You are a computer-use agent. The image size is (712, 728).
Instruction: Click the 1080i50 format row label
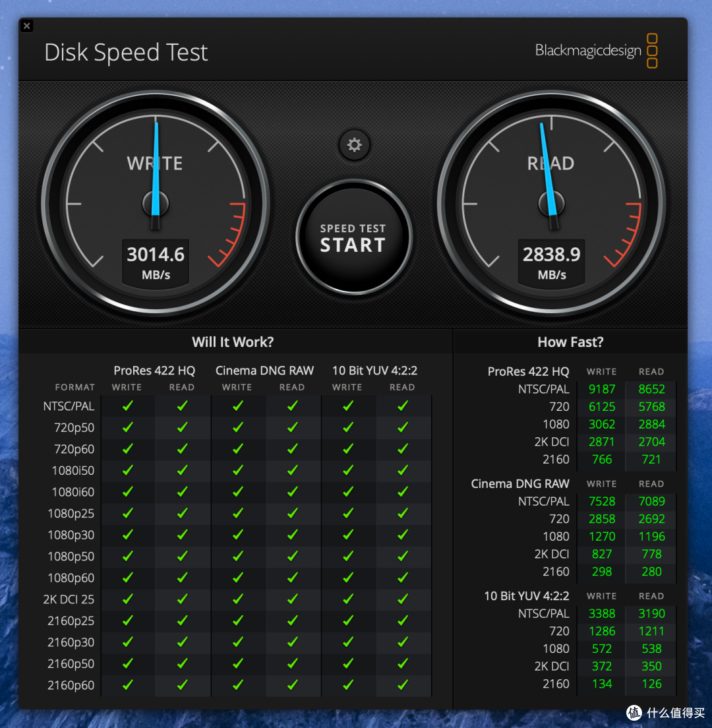click(73, 471)
